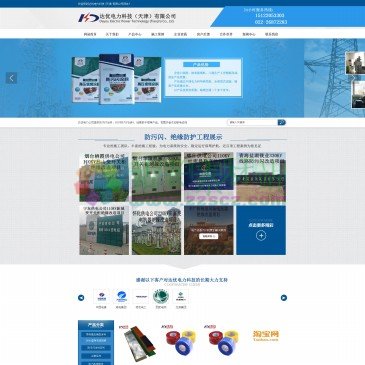
Task: Open the 青海盐湖 330KV project thumbnail
Action: click(261, 177)
